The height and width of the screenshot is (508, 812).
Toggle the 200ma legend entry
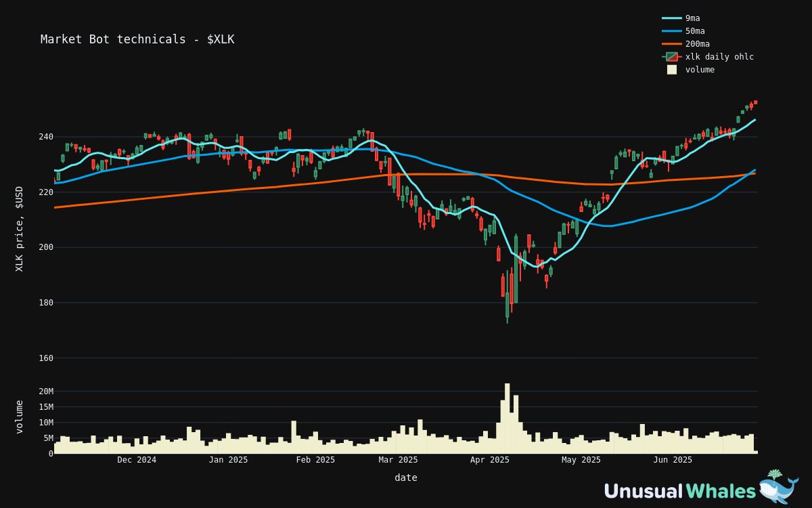[x=686, y=44]
